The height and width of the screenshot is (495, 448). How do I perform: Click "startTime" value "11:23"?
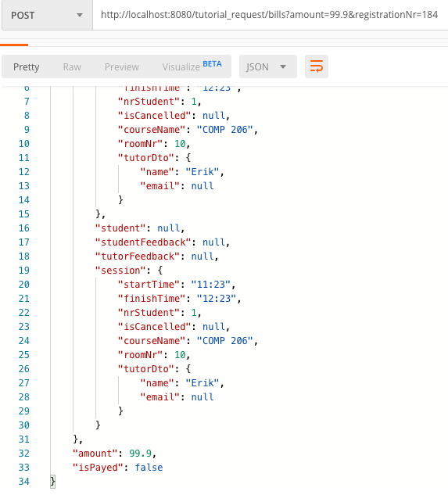pyautogui.click(x=211, y=285)
